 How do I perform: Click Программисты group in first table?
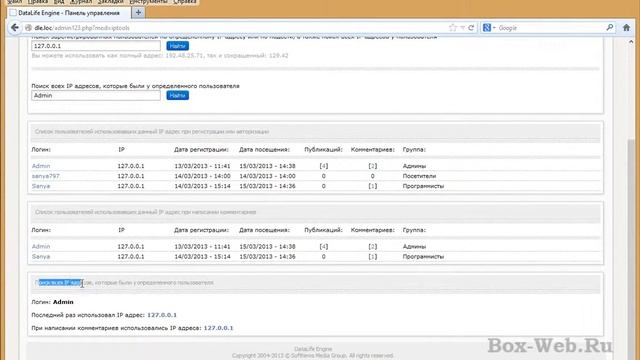click(x=423, y=186)
